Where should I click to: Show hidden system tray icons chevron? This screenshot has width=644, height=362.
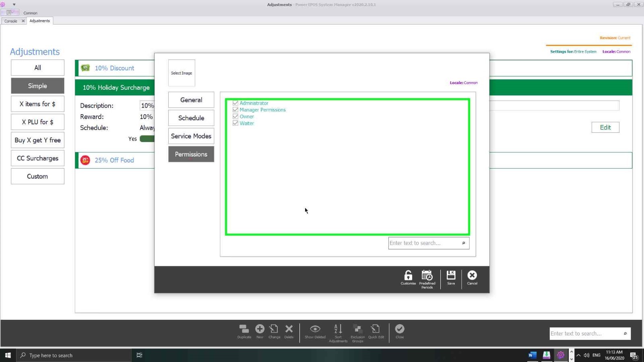click(578, 355)
